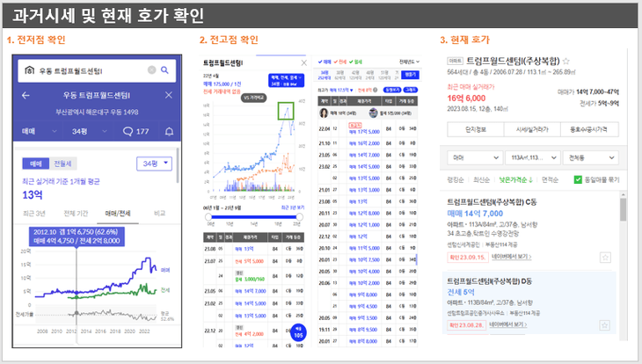The image size is (642, 364).
Task: Select the 비교 tab
Action: 159,214
